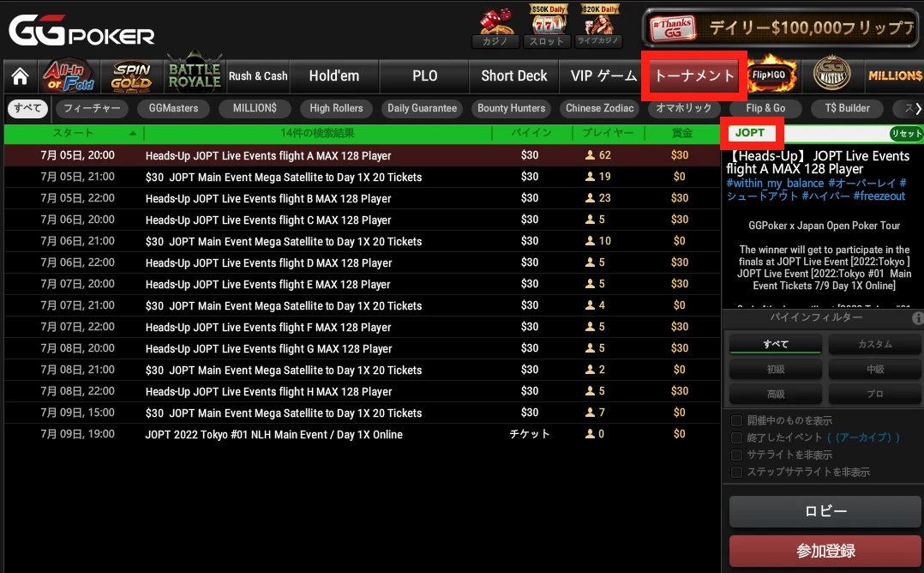Select Heads-Up JOPT flight D row
The image size is (924, 573).
click(362, 263)
